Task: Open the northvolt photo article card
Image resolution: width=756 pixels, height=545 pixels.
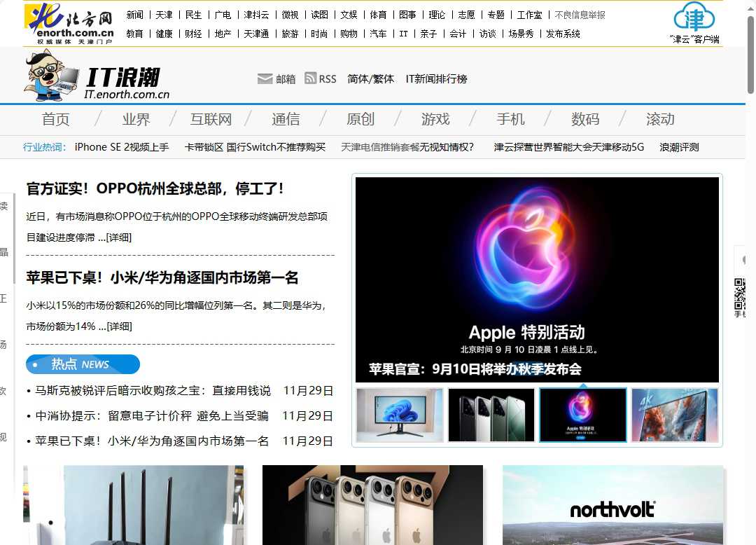Action: point(612,505)
